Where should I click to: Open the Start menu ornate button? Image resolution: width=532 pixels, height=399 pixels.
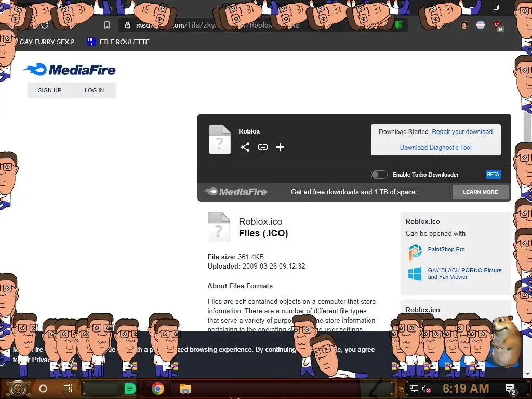tap(18, 389)
